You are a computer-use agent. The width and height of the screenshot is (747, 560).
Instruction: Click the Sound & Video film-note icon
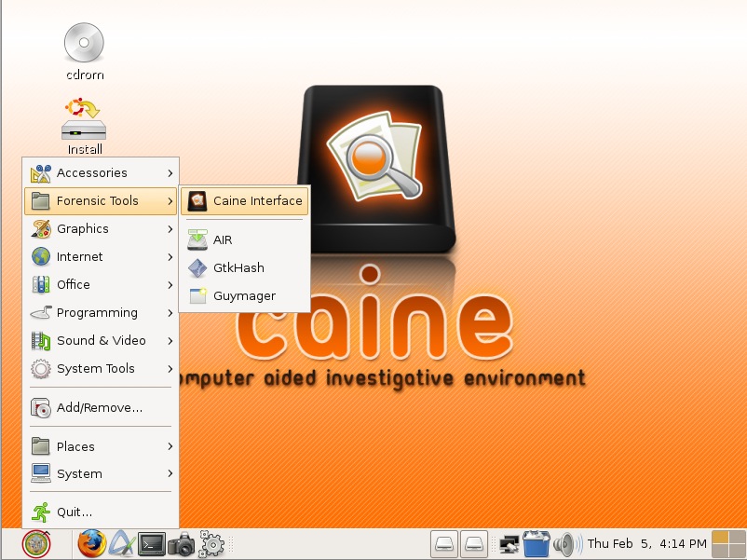(x=41, y=341)
